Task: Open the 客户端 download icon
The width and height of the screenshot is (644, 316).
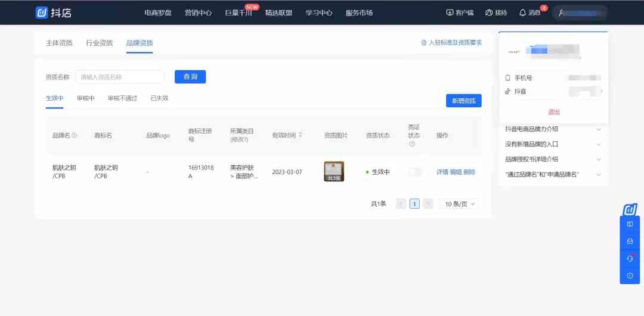Action: pyautogui.click(x=450, y=13)
